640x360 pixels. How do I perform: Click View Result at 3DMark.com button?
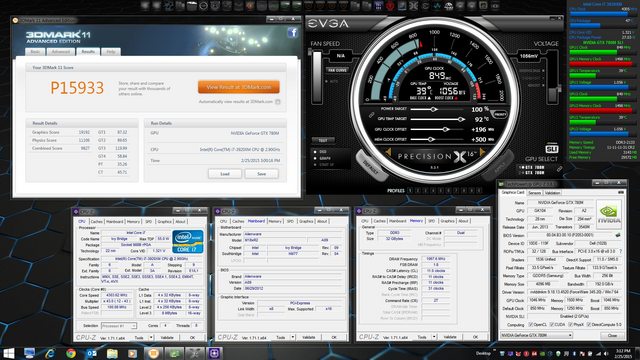[x=239, y=87]
